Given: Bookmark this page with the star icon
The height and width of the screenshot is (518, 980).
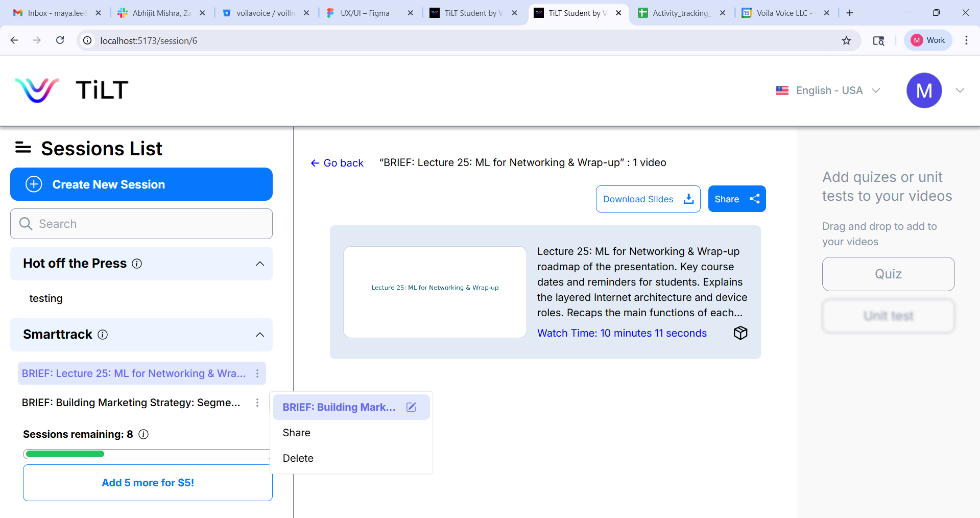Looking at the screenshot, I should (846, 41).
